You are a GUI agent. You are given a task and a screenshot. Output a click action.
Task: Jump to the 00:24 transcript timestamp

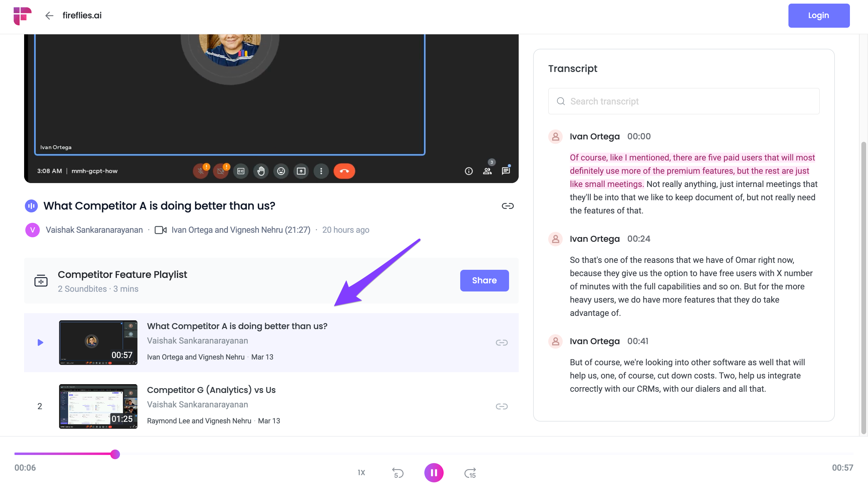point(639,239)
